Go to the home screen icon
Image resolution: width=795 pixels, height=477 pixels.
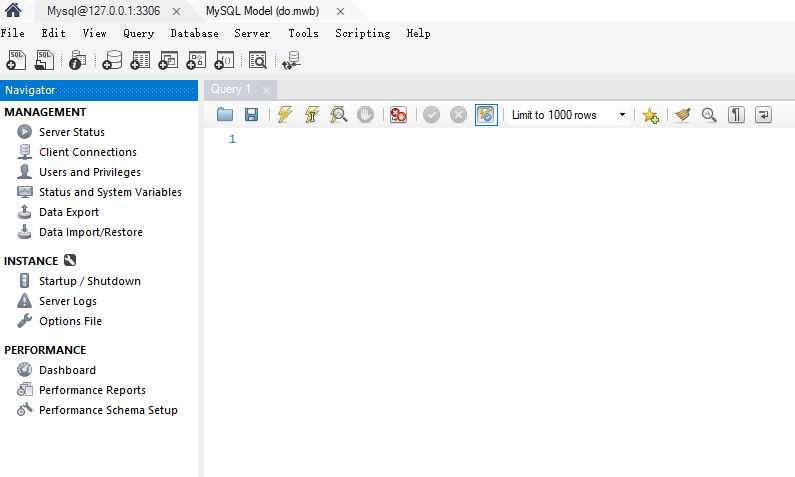pos(13,10)
